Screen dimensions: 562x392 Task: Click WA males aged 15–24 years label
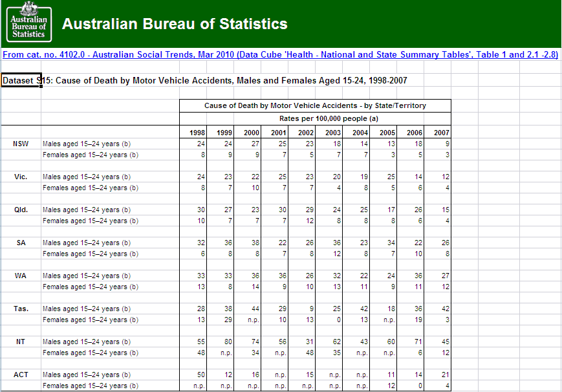click(87, 276)
